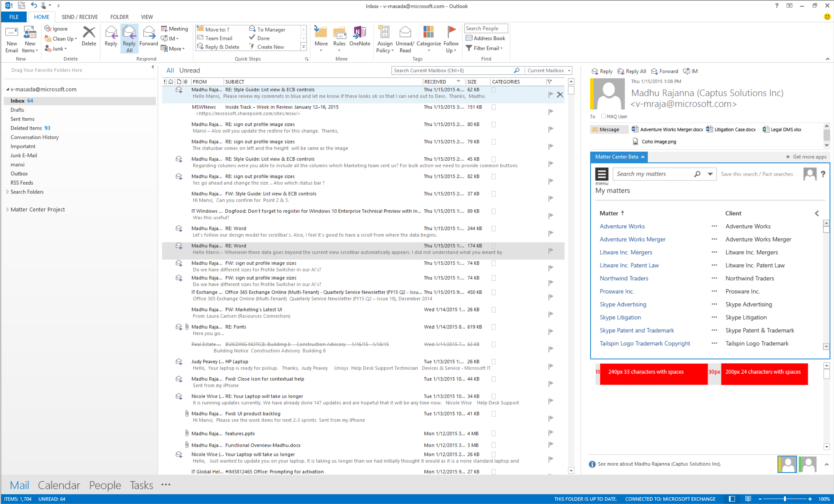Image resolution: width=834 pixels, height=504 pixels.
Task: Toggle the MAQ User recipient checkbox
Action: pyautogui.click(x=603, y=116)
